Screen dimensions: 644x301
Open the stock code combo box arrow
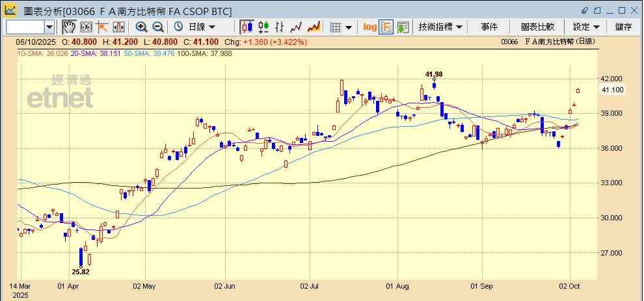pos(49,27)
